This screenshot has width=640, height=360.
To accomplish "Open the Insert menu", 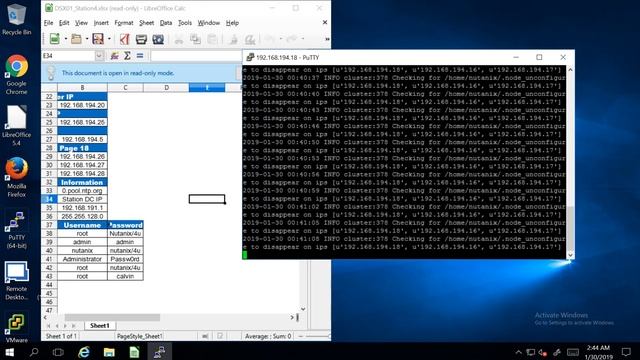I will click(101, 23).
